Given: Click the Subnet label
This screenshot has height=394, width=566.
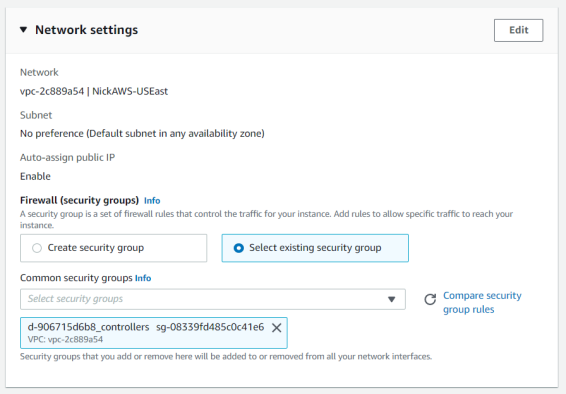Looking at the screenshot, I should tap(36, 115).
